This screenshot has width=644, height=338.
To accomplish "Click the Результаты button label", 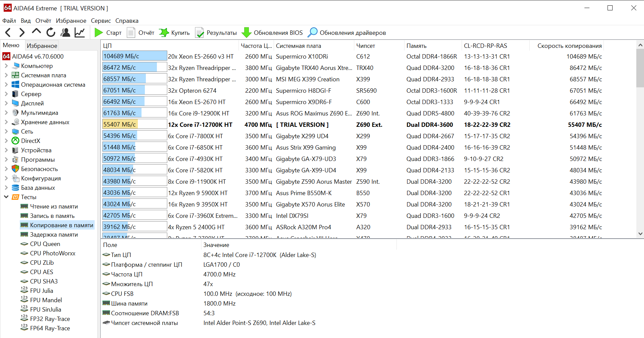I will click(x=221, y=33).
